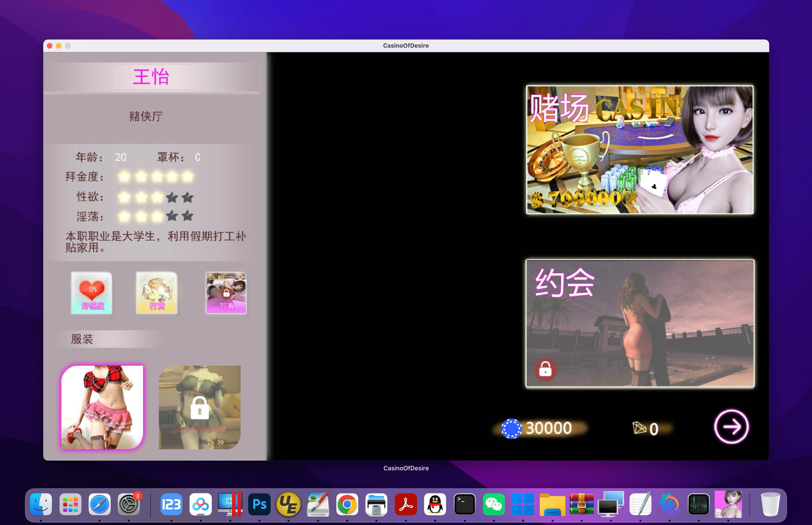Open Finder from the dock
Screen dimensions: 812x525
41,504
